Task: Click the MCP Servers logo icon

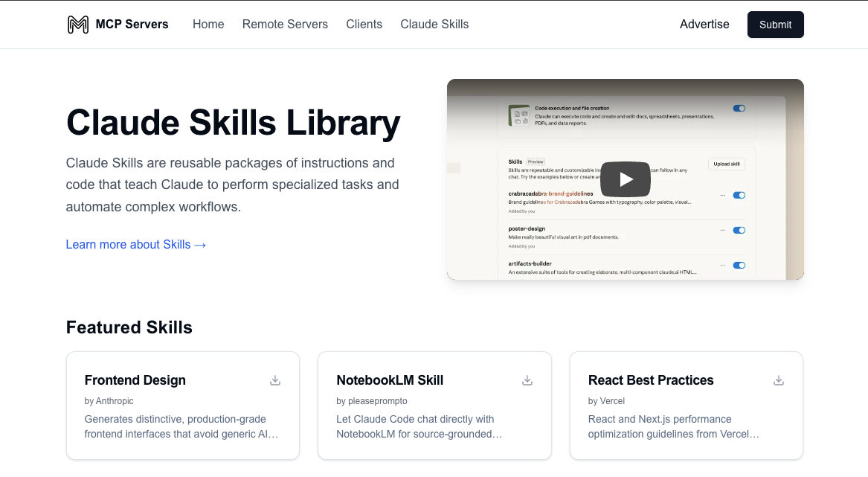Action: pos(78,25)
